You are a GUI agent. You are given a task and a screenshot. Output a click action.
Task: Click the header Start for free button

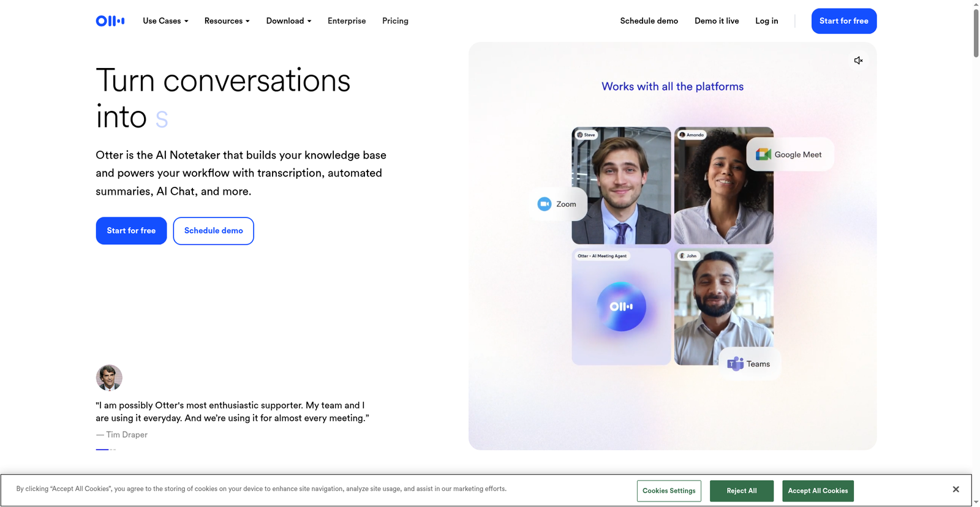pos(843,21)
